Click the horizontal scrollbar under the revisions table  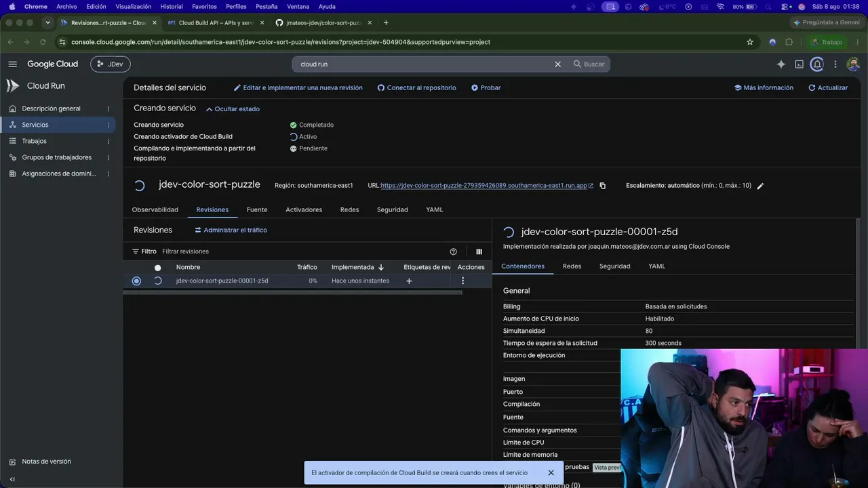[x=292, y=292]
